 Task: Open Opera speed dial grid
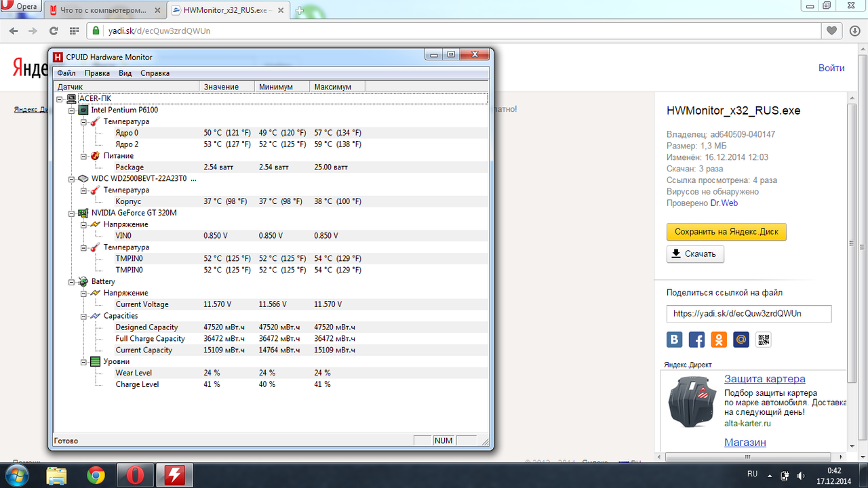click(74, 30)
